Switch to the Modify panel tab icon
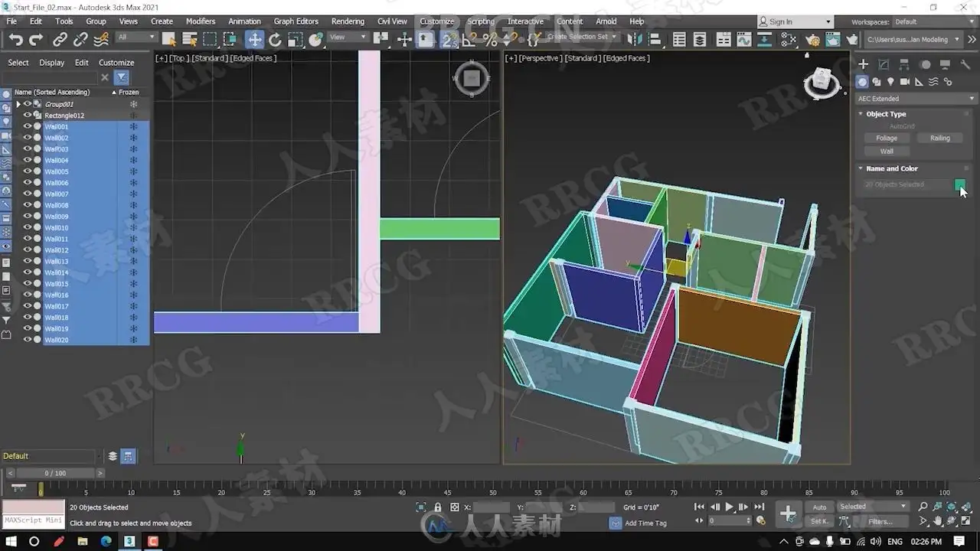This screenshot has height=551, width=980. coord(884,65)
